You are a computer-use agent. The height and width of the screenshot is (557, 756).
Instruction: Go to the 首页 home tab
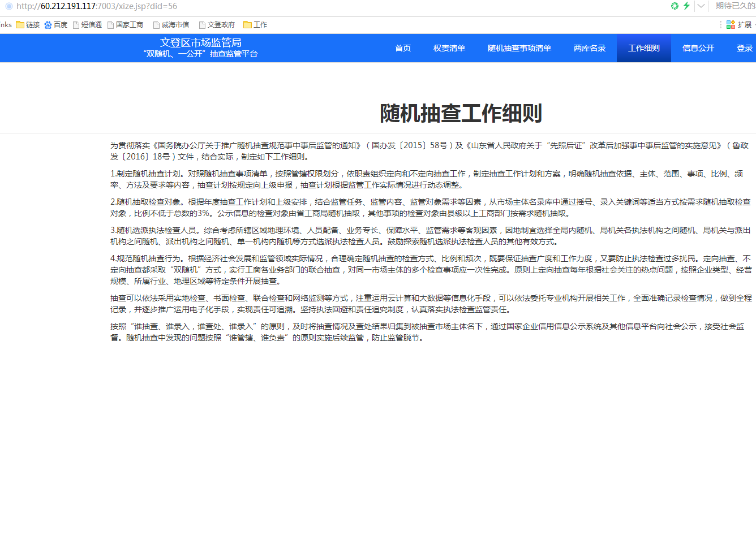(403, 48)
